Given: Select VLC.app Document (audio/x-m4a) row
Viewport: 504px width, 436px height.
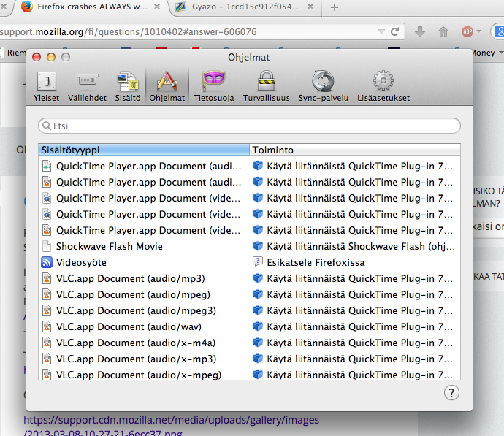Looking at the screenshot, I should pyautogui.click(x=249, y=343).
